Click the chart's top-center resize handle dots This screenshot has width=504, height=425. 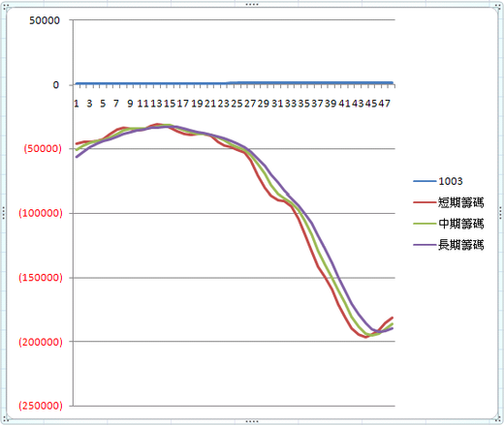pyautogui.click(x=252, y=5)
